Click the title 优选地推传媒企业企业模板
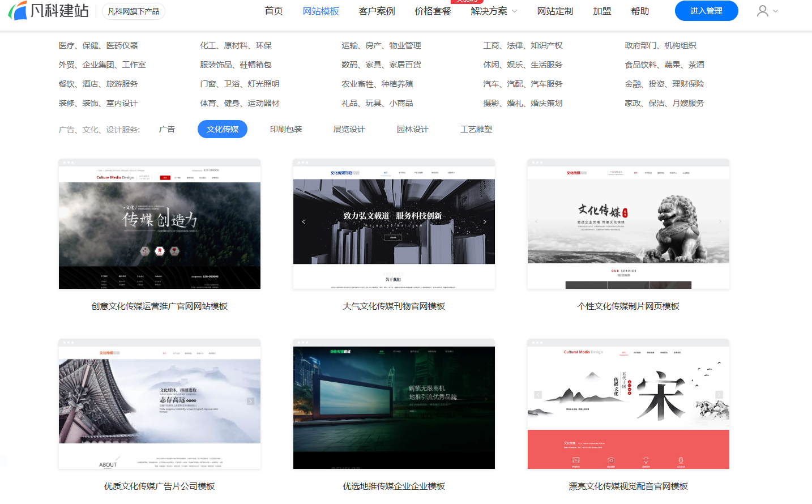The height and width of the screenshot is (504, 812). click(394, 486)
